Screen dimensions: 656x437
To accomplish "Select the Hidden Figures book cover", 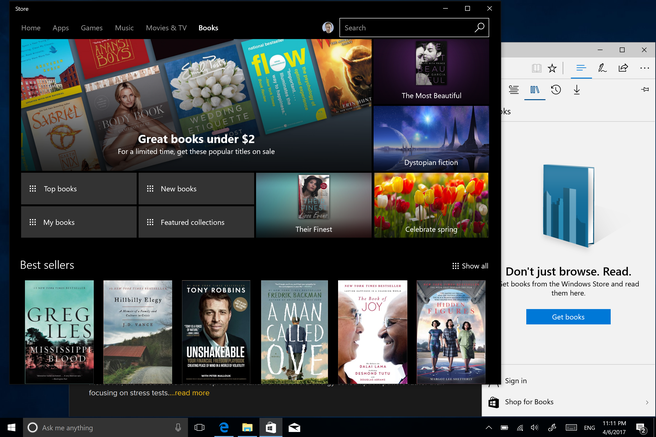I will click(x=451, y=332).
